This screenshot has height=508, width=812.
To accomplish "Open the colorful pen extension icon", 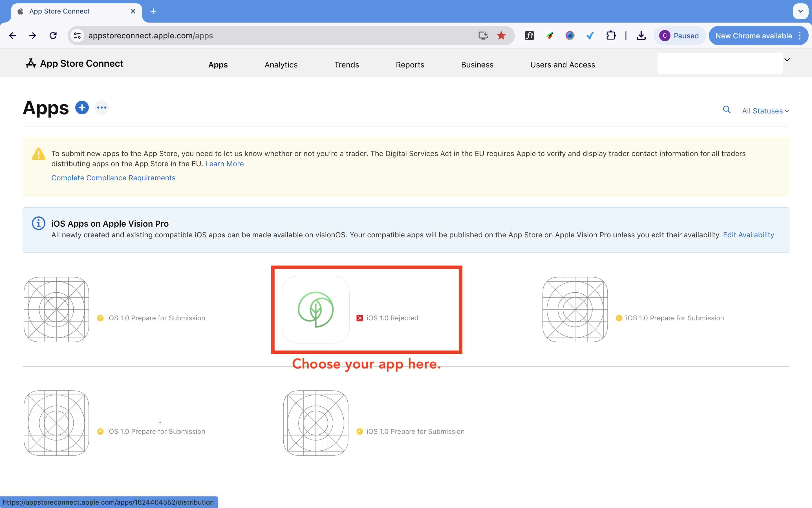I will (549, 36).
